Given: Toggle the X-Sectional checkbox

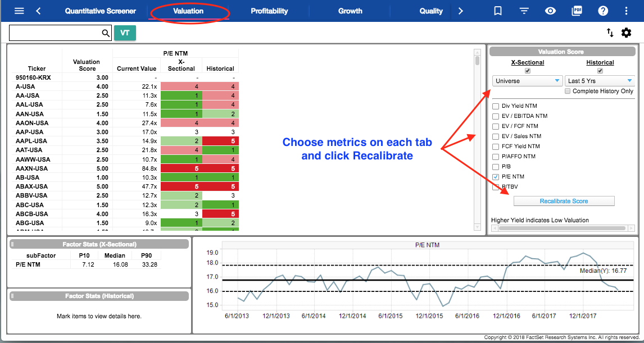Looking at the screenshot, I should [x=528, y=71].
